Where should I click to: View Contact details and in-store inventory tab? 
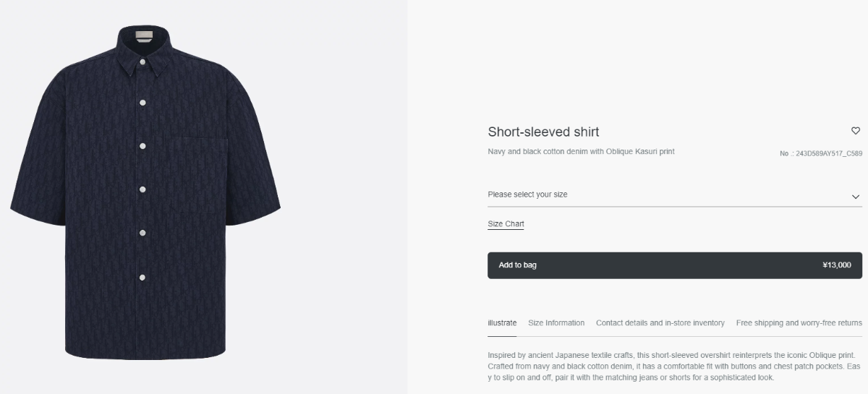click(x=660, y=323)
